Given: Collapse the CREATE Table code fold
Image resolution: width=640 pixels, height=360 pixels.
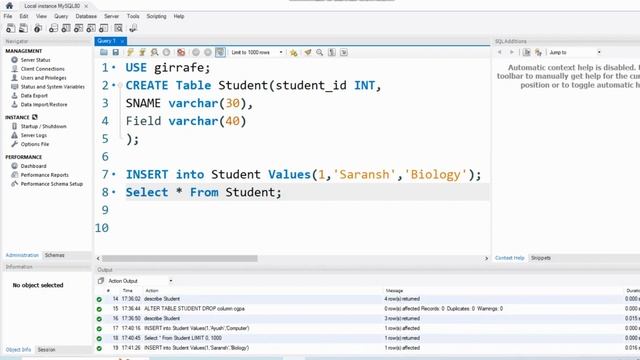Looking at the screenshot, I should (120, 85).
